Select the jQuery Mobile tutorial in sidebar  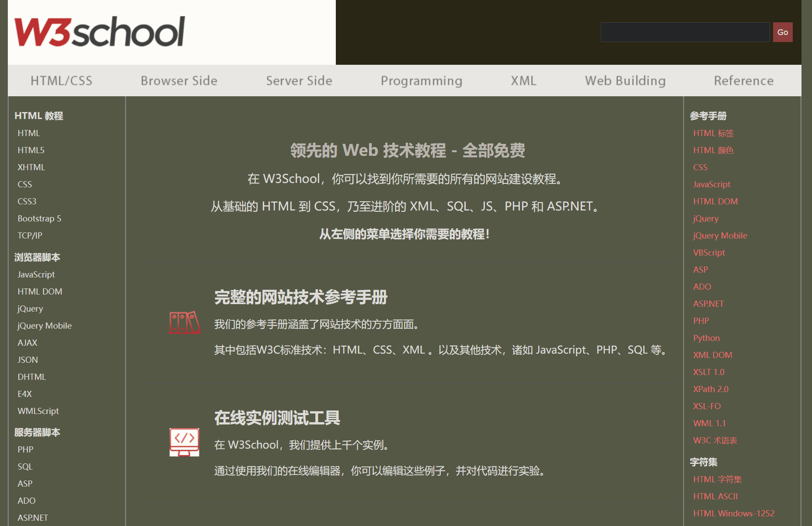[x=44, y=325]
